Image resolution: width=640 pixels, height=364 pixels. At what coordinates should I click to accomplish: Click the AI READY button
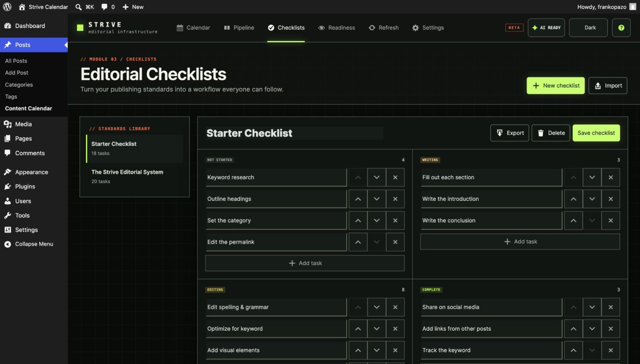(x=546, y=28)
